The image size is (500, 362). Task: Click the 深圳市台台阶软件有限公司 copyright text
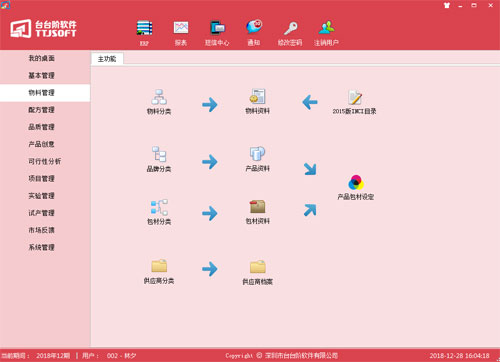coord(302,356)
